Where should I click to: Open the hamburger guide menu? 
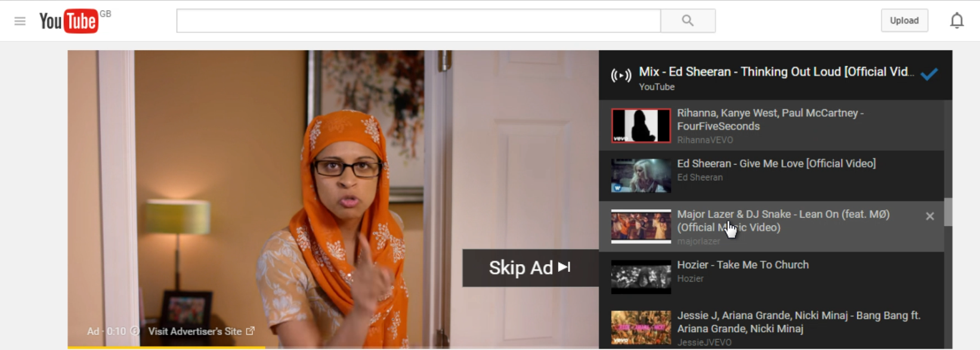pyautogui.click(x=20, y=21)
